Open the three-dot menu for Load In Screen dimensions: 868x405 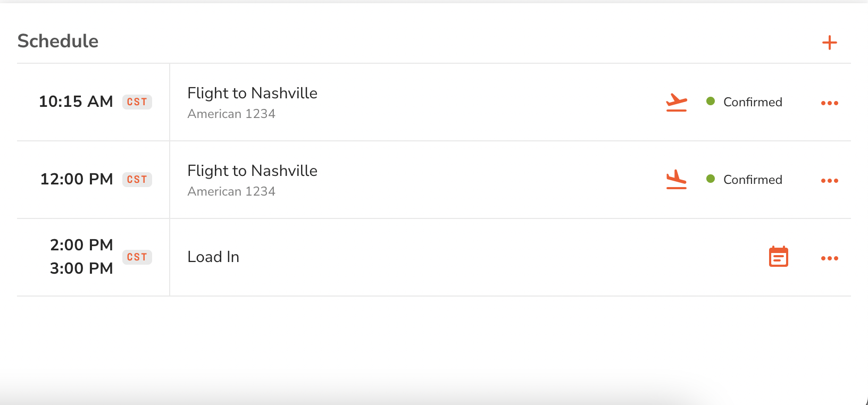point(829,258)
